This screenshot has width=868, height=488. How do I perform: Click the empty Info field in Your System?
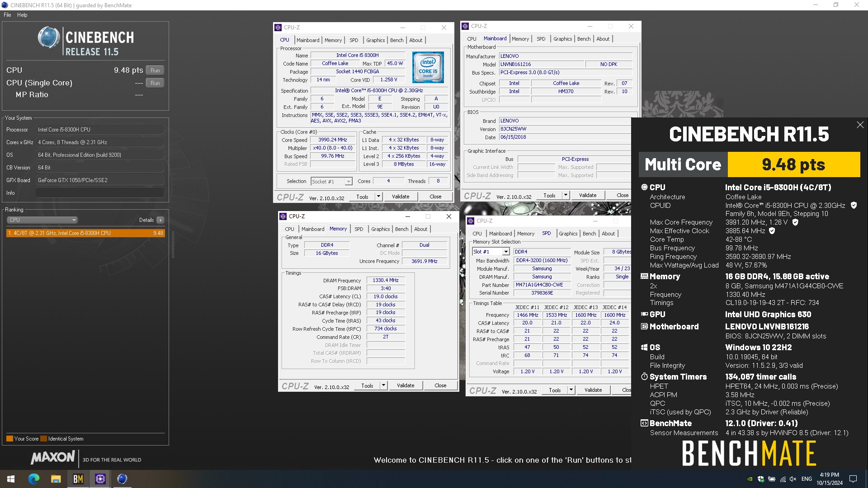click(x=99, y=193)
